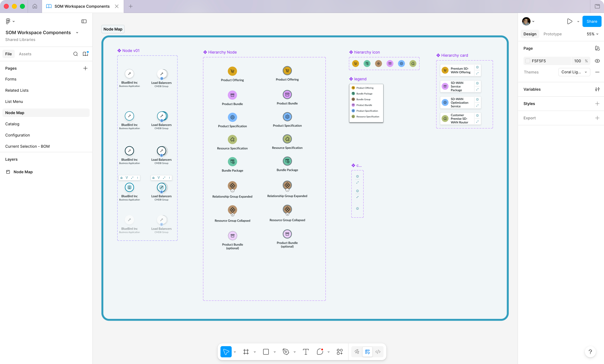
Task: Select the Frame tool in toolbar
Action: 246,352
